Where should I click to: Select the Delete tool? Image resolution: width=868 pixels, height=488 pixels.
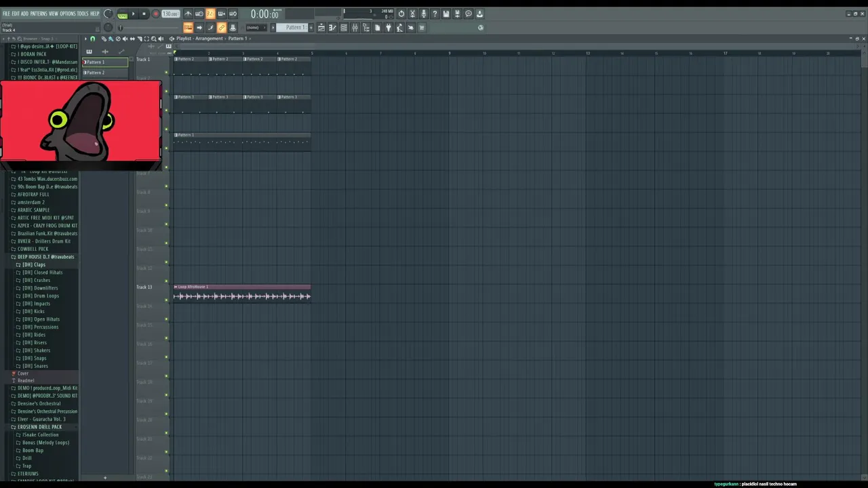[118, 39]
